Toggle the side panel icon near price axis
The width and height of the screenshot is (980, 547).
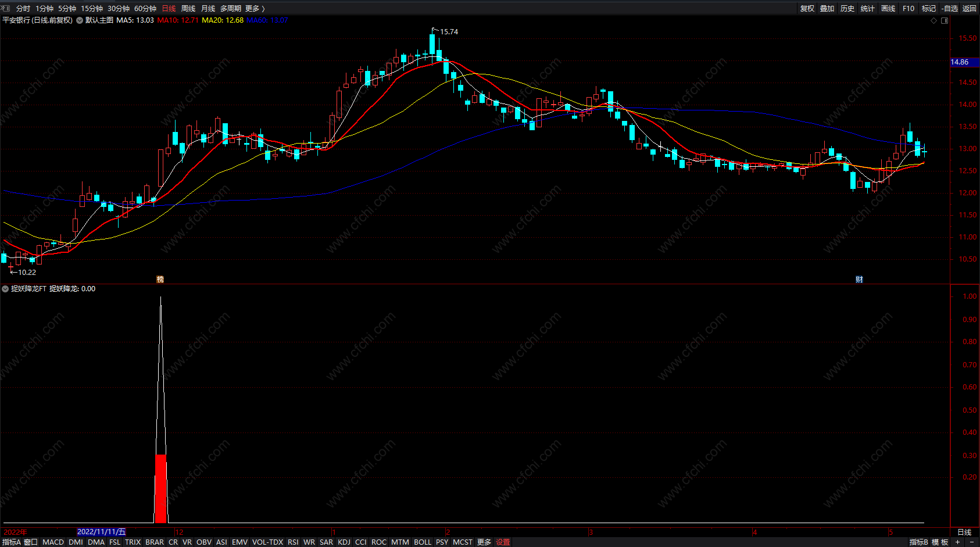945,20
